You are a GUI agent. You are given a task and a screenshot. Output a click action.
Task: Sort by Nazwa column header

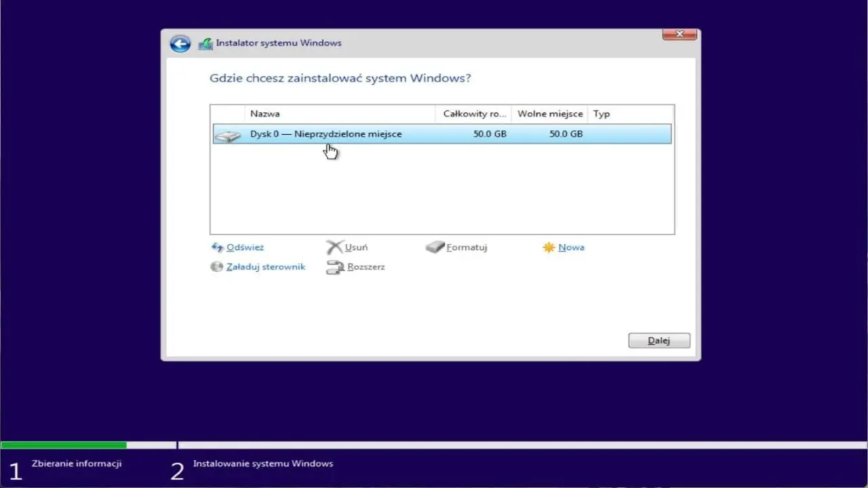point(339,114)
